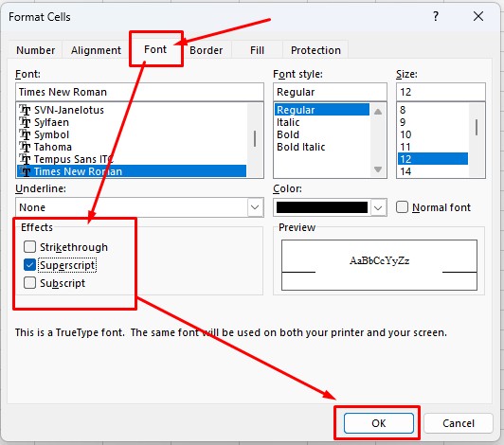
Task: Open the Protection tab
Action: tap(315, 50)
